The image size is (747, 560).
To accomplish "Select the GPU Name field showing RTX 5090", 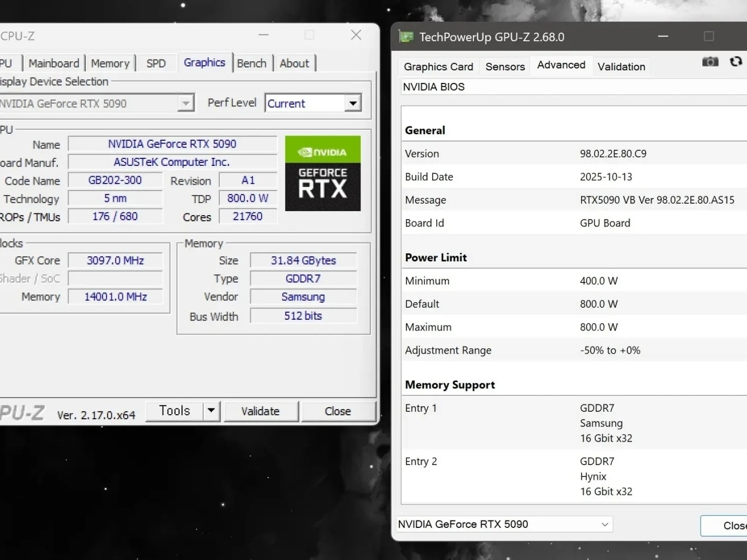I will [x=171, y=144].
